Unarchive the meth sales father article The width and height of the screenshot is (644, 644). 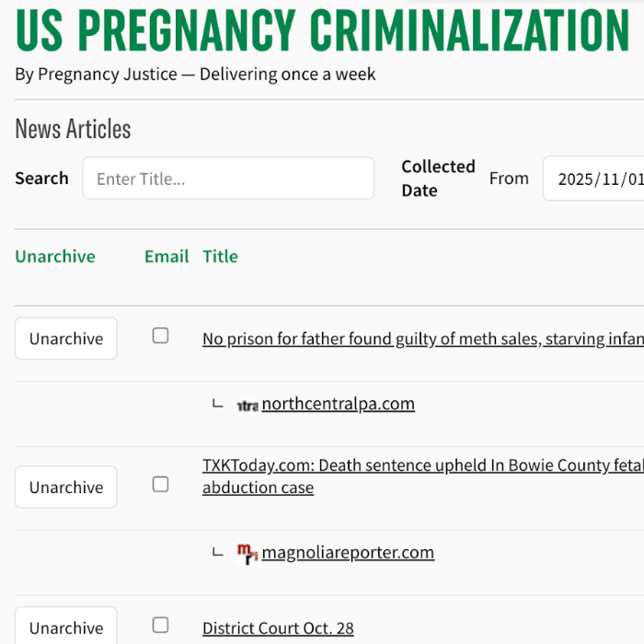click(x=66, y=339)
